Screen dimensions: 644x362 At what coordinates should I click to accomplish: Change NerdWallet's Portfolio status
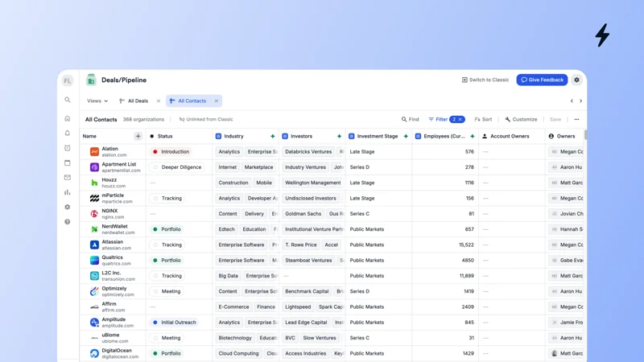[167, 229]
